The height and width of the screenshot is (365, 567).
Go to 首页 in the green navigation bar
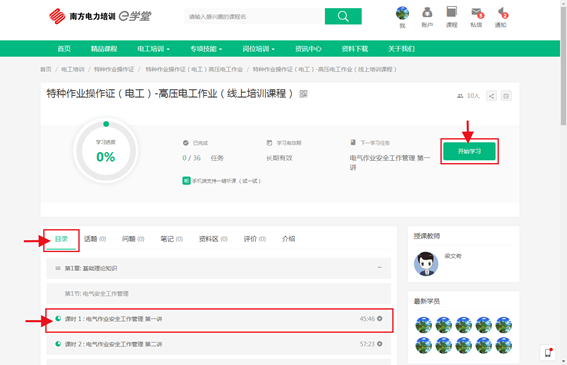coord(64,49)
